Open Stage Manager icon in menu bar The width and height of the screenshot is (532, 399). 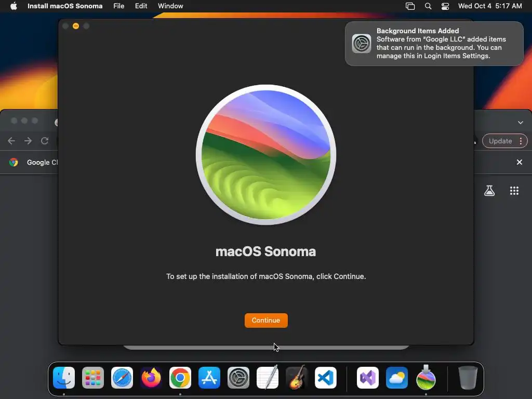point(410,6)
